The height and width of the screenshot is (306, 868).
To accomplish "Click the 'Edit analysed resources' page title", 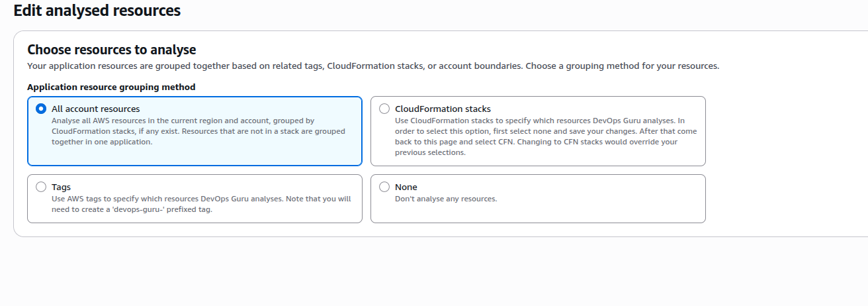I will pyautogui.click(x=97, y=11).
